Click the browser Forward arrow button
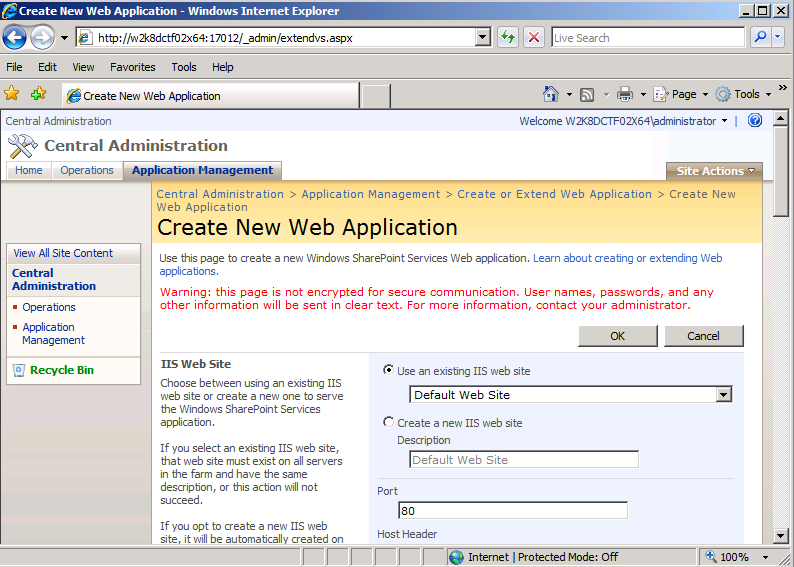Screen dimensions: 794x567 pos(43,37)
